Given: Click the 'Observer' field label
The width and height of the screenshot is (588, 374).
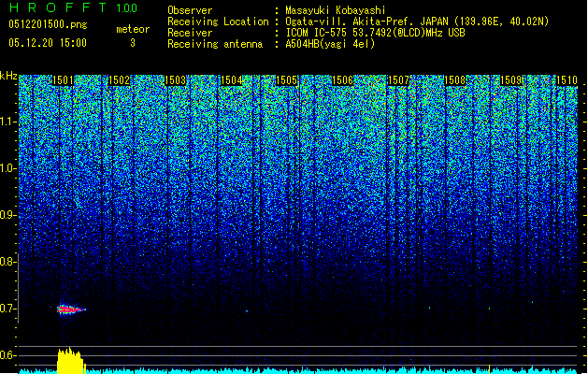Looking at the screenshot, I should click(190, 10).
